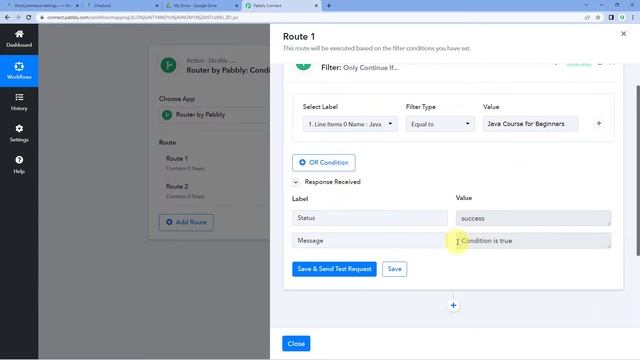640x360 pixels.
Task: Click the Save button
Action: [394, 269]
